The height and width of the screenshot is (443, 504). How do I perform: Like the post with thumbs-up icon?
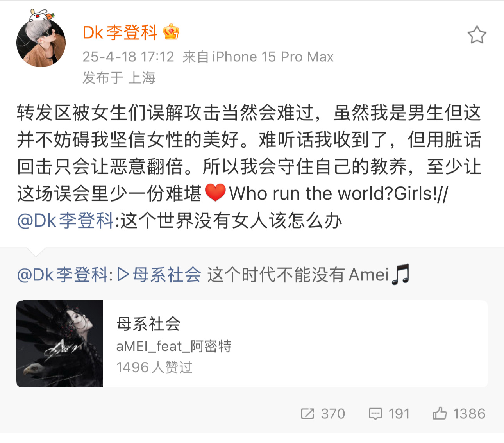[x=440, y=413]
